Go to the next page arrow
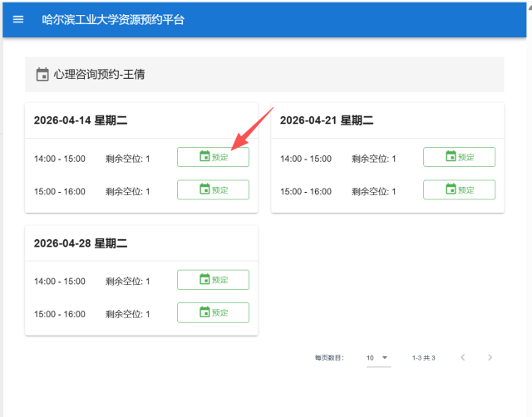 click(x=490, y=357)
